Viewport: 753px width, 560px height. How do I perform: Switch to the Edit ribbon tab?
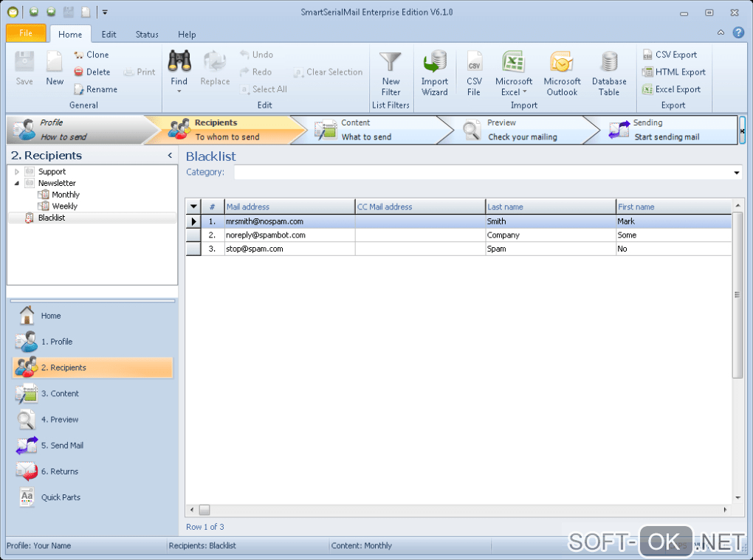[109, 35]
